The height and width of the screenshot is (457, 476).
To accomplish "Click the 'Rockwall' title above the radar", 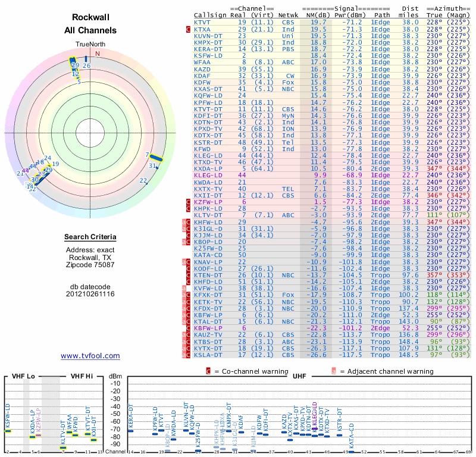I will (x=90, y=17).
